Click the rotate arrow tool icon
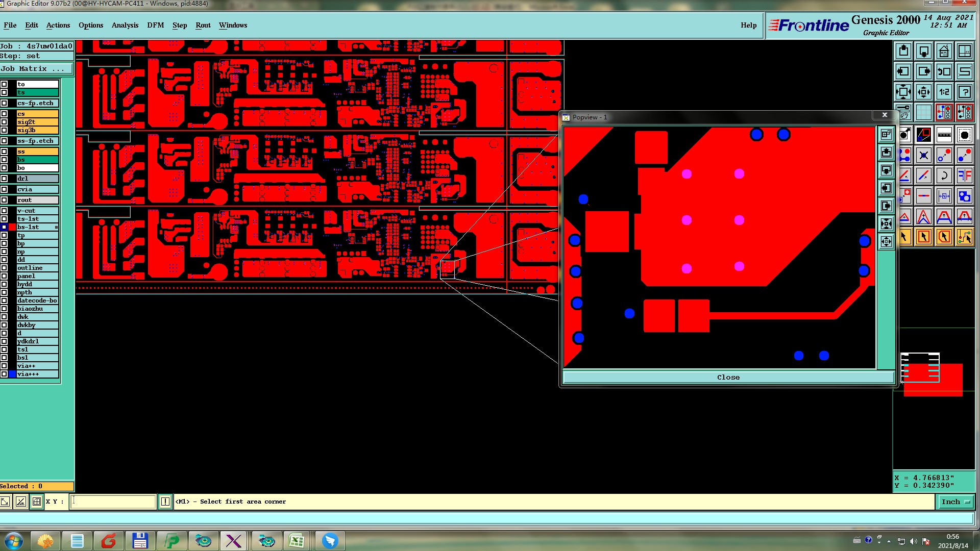This screenshot has width=980, height=551. tap(944, 176)
